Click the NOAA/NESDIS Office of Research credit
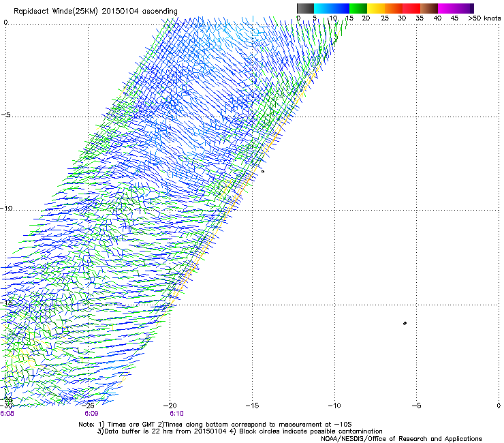 (401, 439)
